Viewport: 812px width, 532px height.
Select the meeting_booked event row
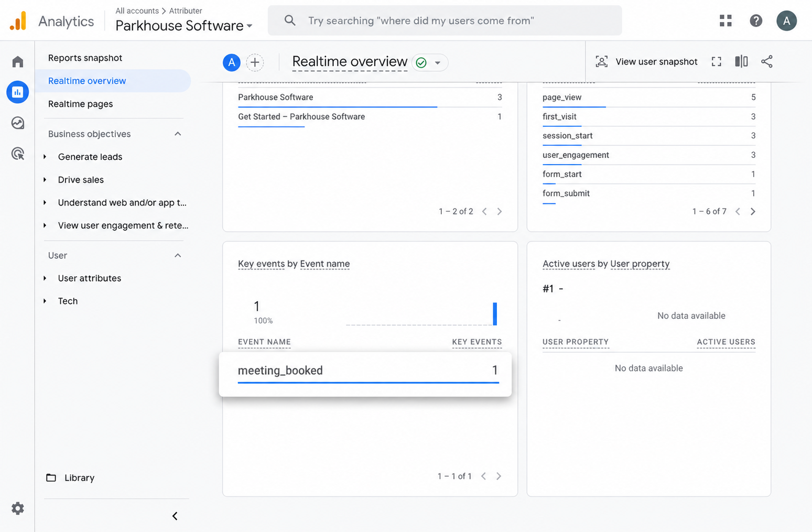pyautogui.click(x=365, y=374)
